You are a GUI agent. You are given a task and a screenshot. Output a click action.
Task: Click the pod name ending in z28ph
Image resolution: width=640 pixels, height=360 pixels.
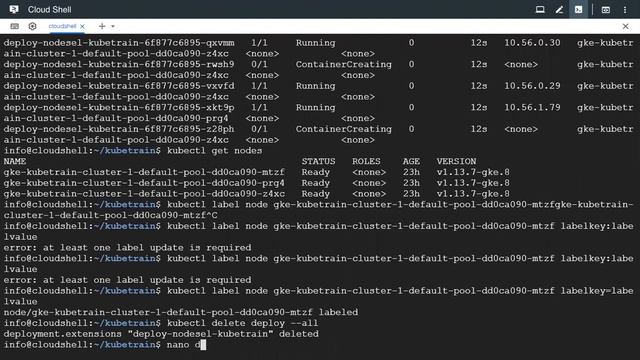pos(119,129)
